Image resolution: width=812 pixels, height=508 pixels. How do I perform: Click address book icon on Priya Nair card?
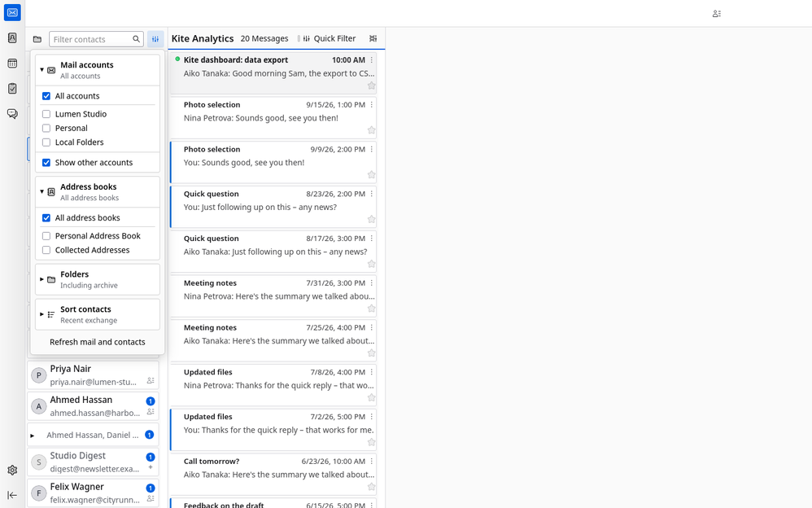[x=151, y=380]
